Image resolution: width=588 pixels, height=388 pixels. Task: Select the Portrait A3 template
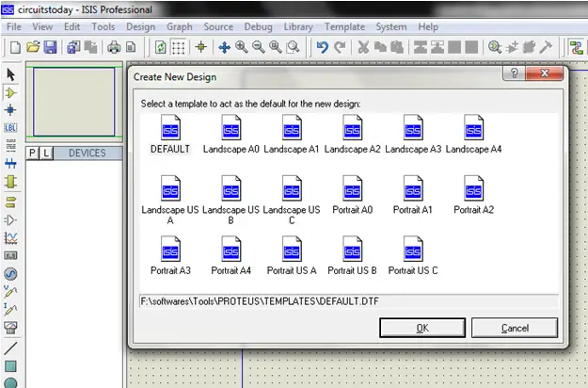170,255
